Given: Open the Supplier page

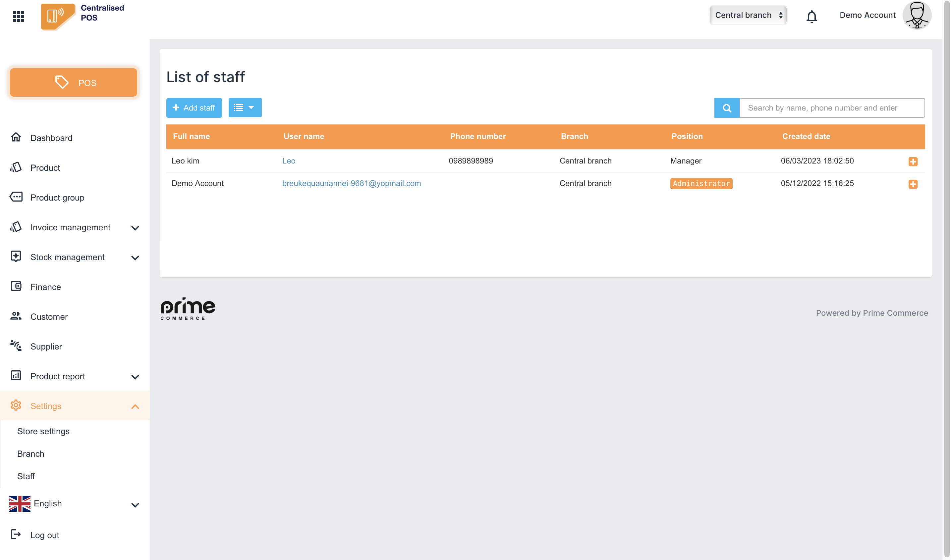Looking at the screenshot, I should click(46, 347).
